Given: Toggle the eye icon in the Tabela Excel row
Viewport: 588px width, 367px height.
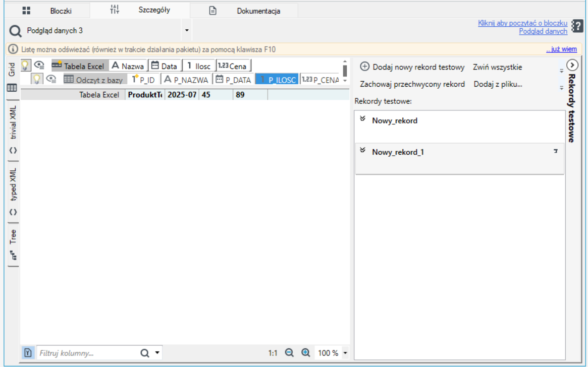Looking at the screenshot, I should 39,66.
